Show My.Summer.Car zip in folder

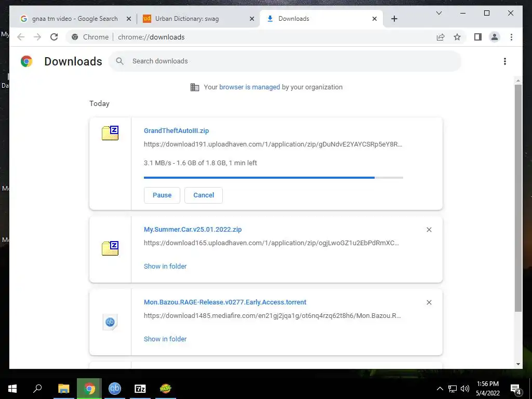coord(165,267)
